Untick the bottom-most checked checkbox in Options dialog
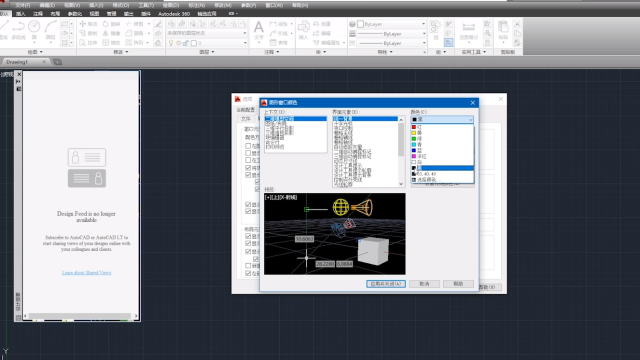The height and width of the screenshot is (360, 640). click(248, 273)
